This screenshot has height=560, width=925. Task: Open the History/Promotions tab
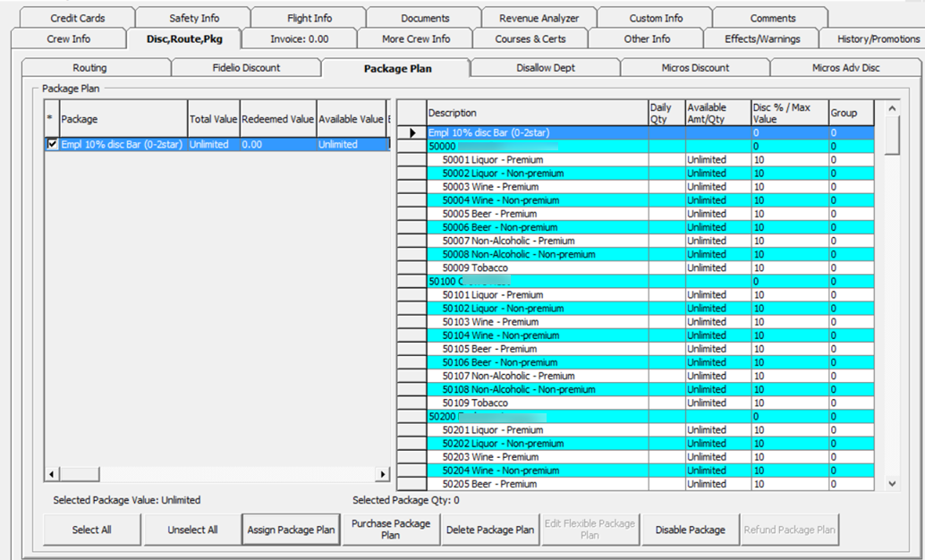(x=877, y=38)
